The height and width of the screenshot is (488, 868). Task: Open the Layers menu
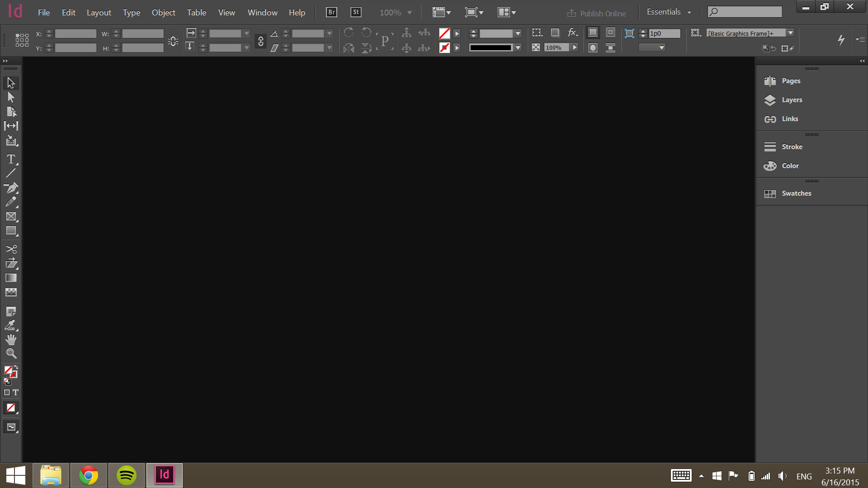tap(792, 99)
